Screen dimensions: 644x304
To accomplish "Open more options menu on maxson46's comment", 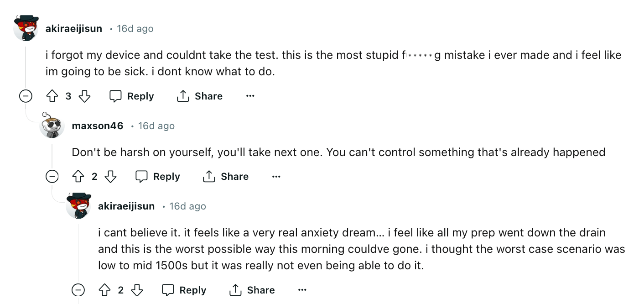I will click(x=276, y=177).
